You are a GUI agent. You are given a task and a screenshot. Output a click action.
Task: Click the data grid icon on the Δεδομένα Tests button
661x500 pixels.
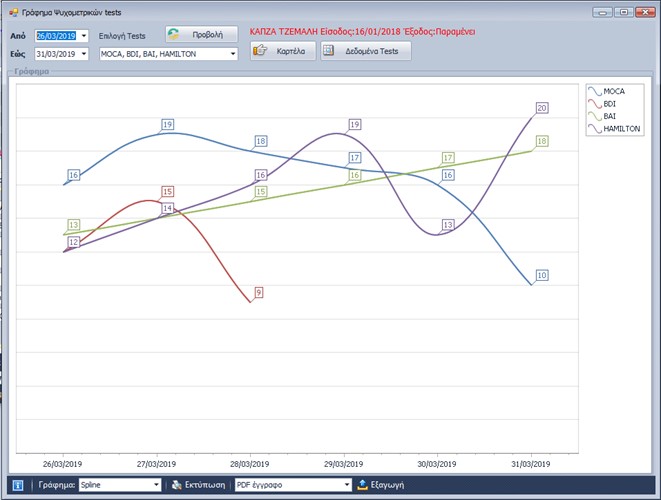pos(328,51)
